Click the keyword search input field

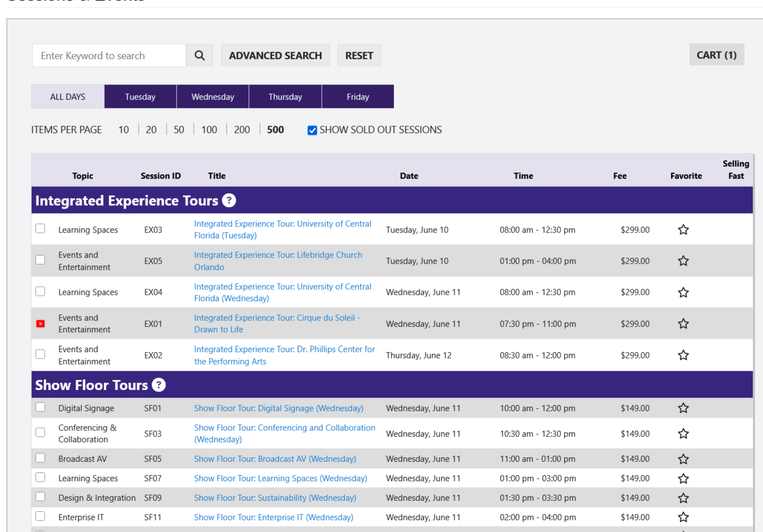tap(109, 56)
